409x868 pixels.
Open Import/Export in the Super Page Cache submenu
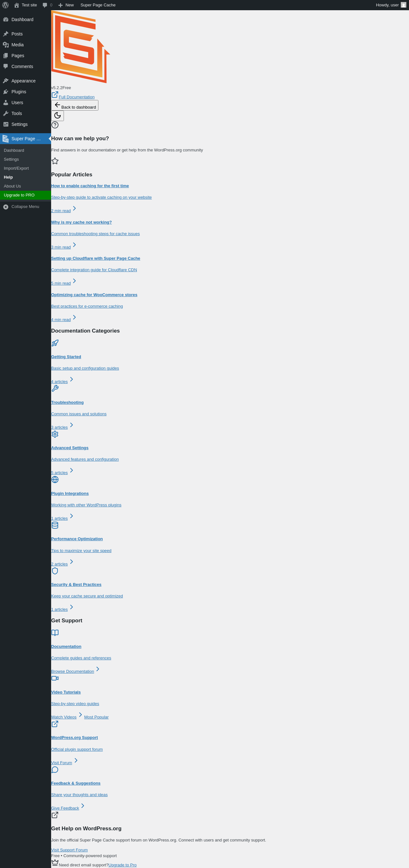tap(16, 168)
